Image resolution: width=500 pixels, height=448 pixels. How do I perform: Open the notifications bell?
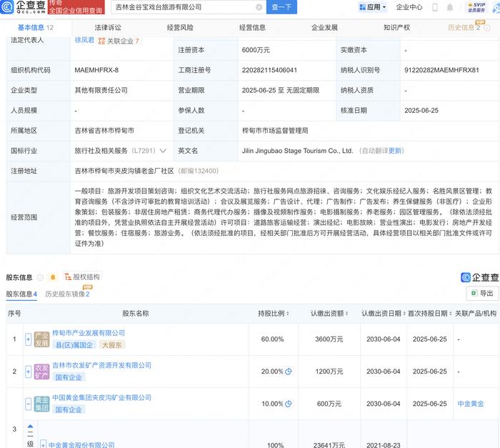(x=449, y=7)
